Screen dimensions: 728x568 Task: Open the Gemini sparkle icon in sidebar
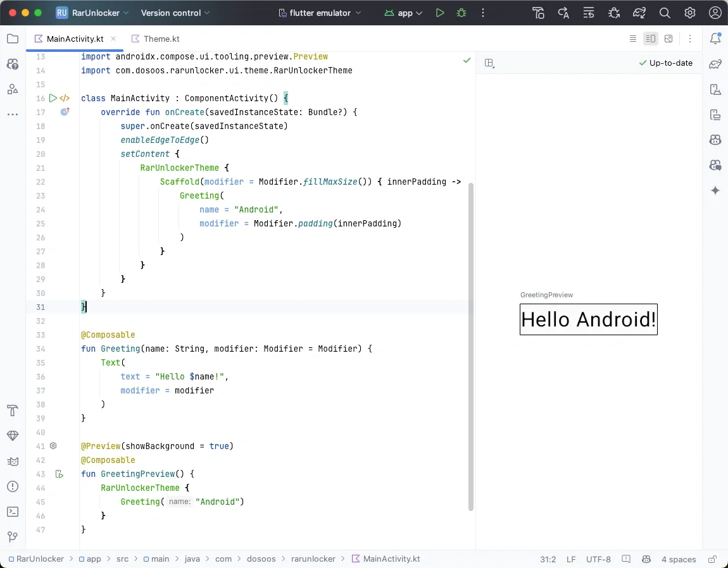[x=715, y=190]
